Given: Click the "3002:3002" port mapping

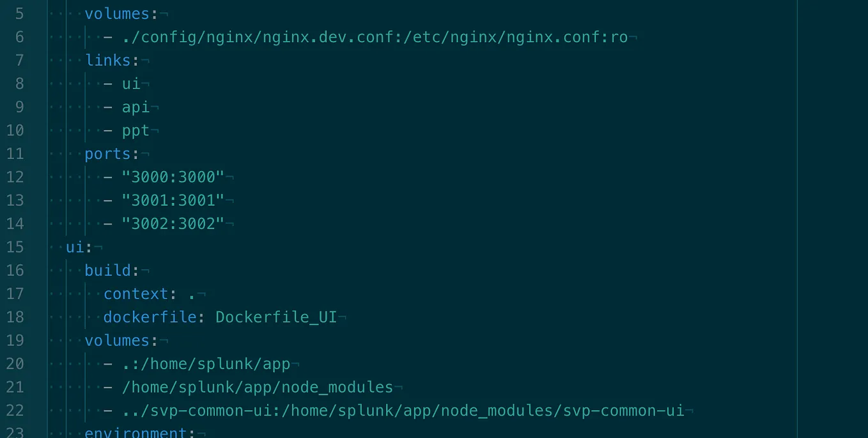Looking at the screenshot, I should [x=173, y=223].
